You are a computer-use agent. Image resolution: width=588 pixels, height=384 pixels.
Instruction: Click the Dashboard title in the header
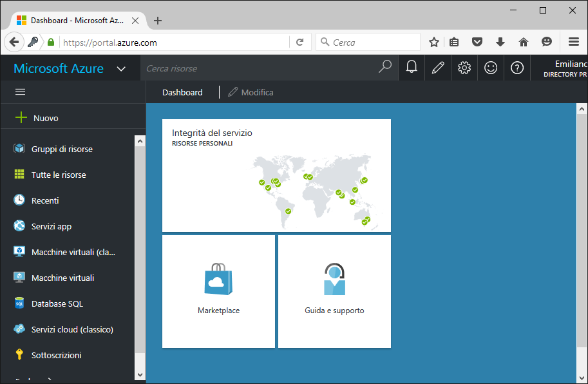182,92
